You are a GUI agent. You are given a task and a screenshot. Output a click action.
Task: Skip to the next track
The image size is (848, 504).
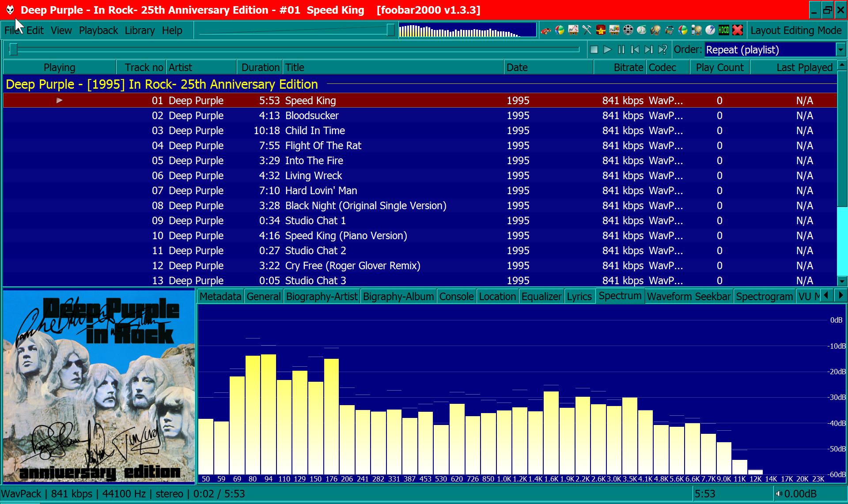648,50
